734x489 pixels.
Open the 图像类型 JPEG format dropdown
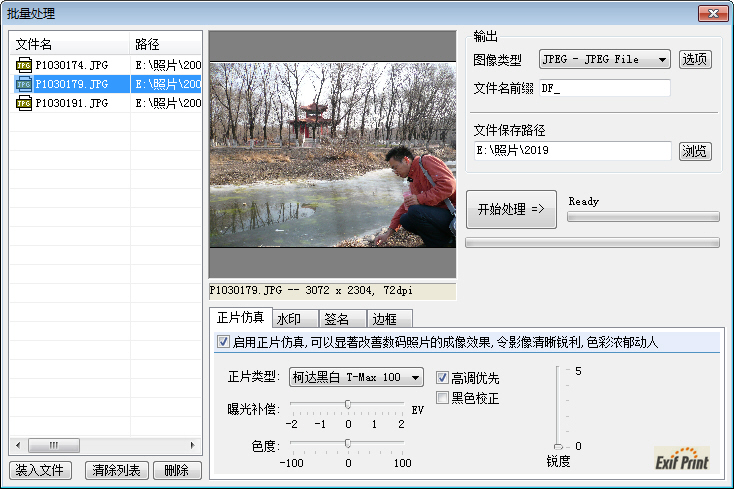click(x=605, y=60)
